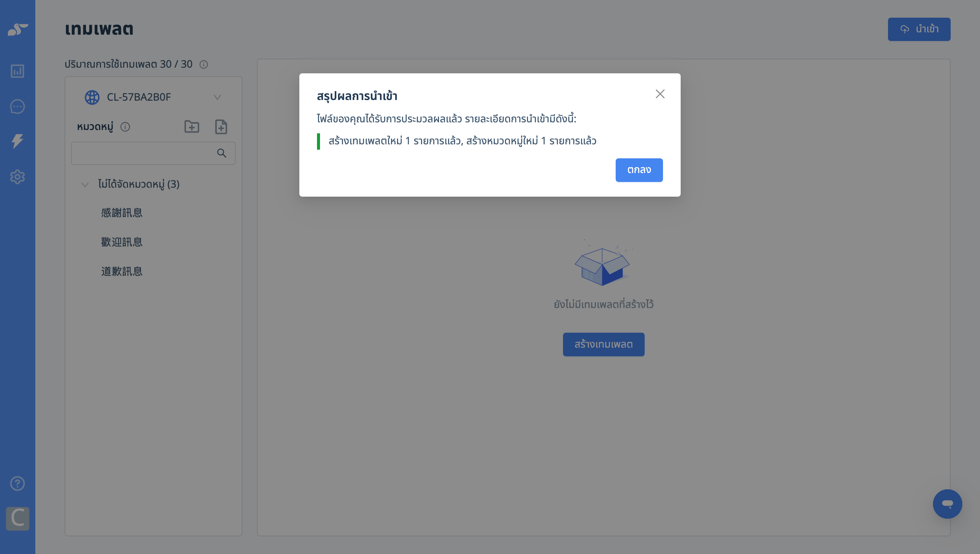The height and width of the screenshot is (554, 980).
Task: Select the 歡迎訊息 template
Action: pos(122,242)
